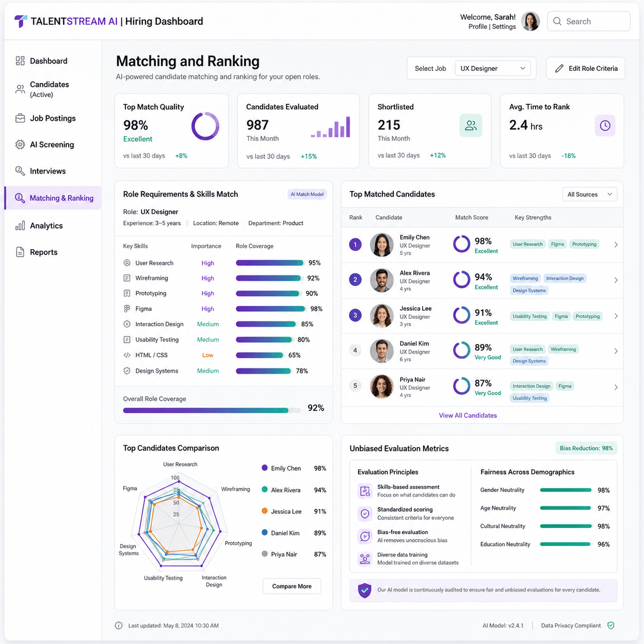This screenshot has width=644, height=644.
Task: Open the Dashboard grid icon in sidebar
Action: click(x=20, y=61)
